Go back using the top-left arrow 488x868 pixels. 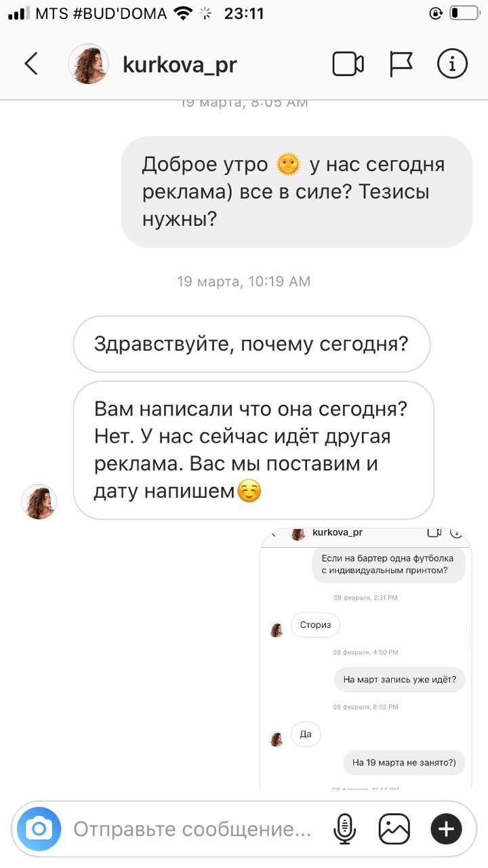[x=31, y=64]
